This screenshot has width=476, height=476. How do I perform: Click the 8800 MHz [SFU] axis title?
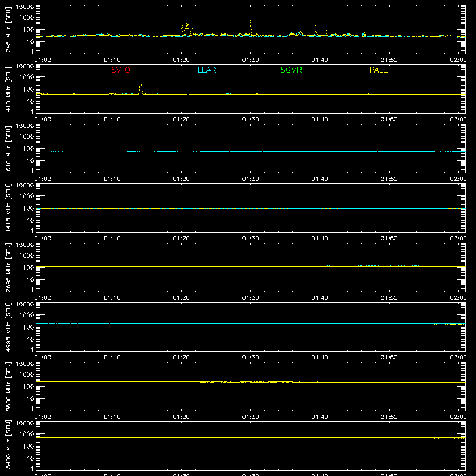click(8, 386)
